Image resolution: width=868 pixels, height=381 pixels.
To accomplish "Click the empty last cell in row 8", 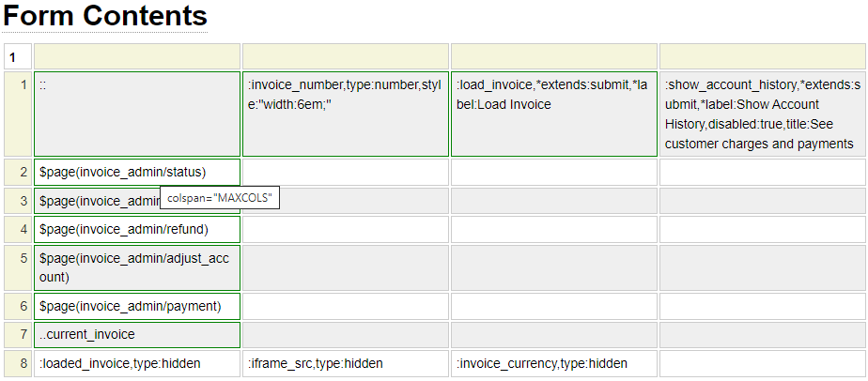I will [x=762, y=364].
